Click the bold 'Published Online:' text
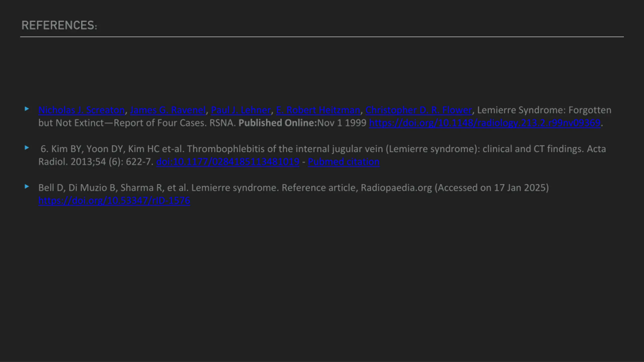Viewport: 644px width, 362px height. pyautogui.click(x=277, y=123)
